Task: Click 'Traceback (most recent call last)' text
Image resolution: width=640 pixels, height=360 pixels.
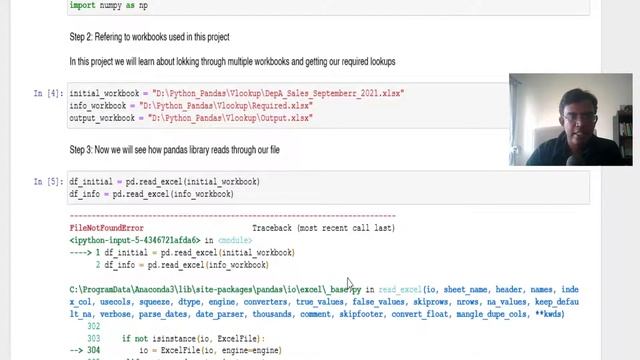Action: pyautogui.click(x=323, y=228)
